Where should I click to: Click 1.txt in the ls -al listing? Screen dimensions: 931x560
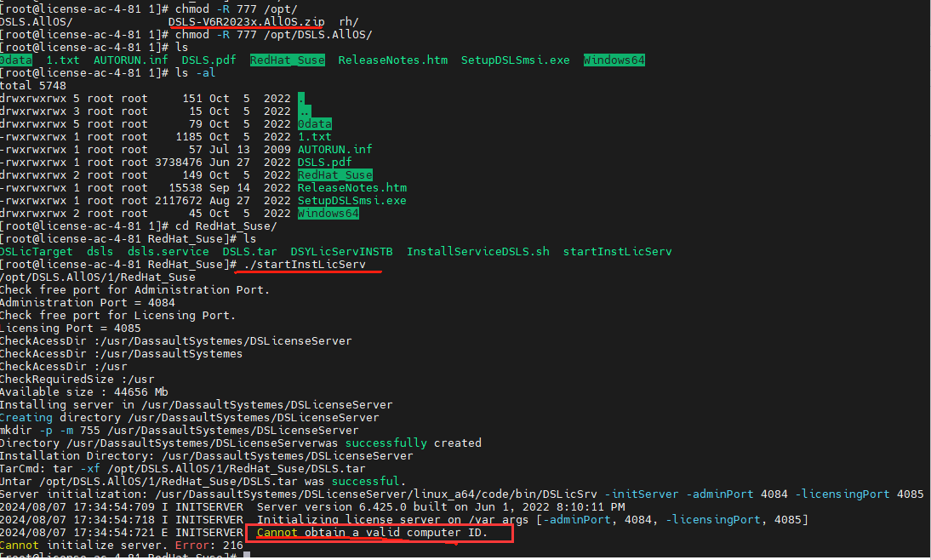315,136
